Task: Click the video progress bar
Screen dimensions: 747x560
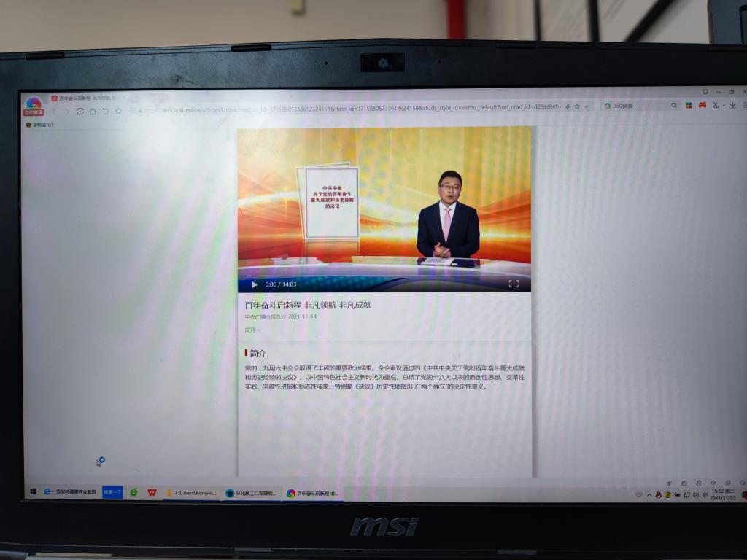Action: click(384, 276)
